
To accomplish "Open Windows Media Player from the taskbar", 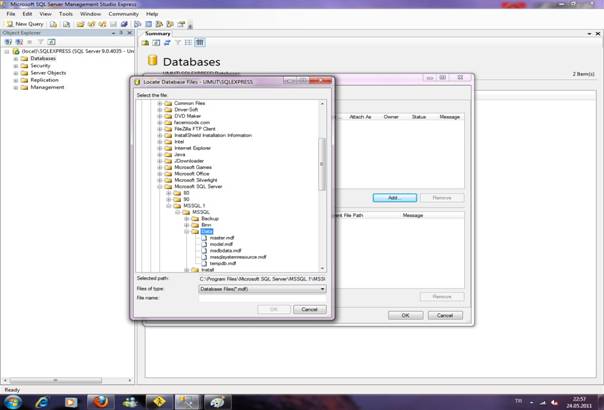I will 71,402.
